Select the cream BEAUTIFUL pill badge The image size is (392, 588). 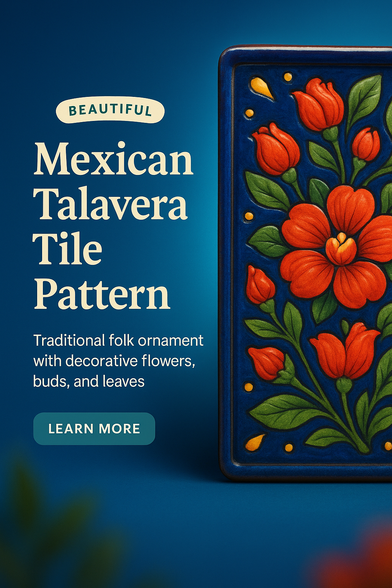click(110, 110)
